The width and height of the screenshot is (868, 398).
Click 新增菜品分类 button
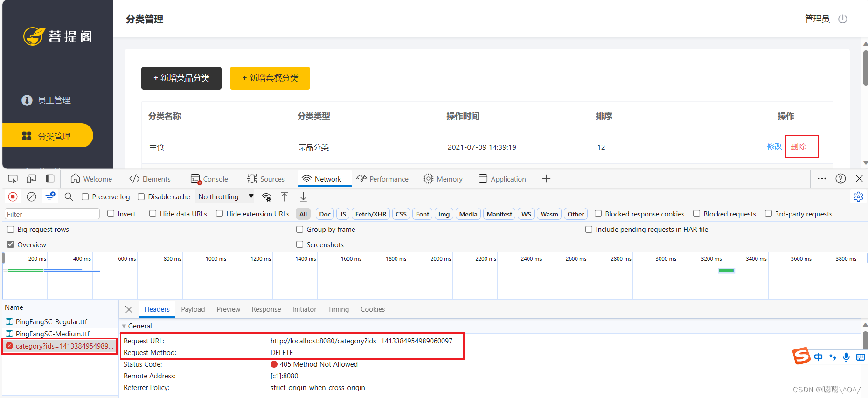click(181, 78)
